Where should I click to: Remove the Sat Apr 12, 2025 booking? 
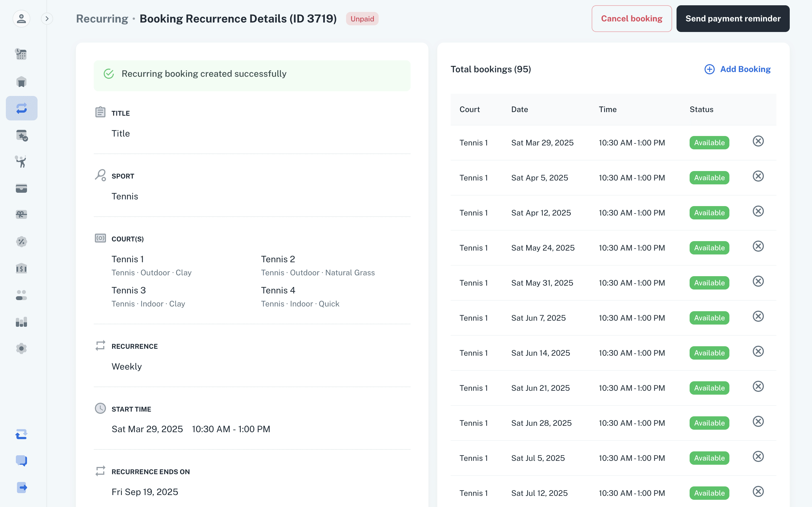(x=758, y=211)
